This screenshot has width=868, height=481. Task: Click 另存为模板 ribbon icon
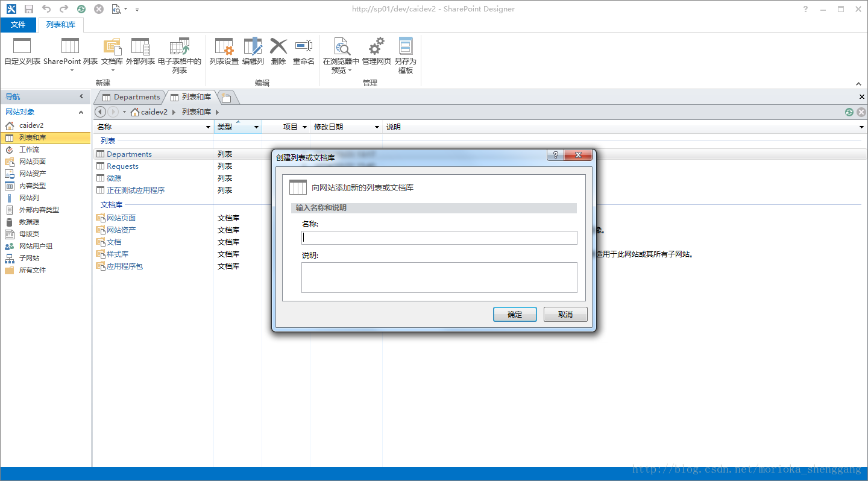406,46
